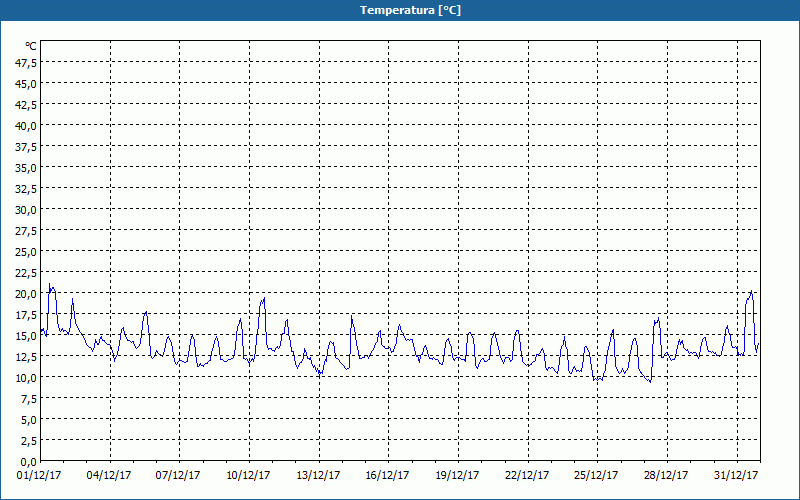This screenshot has height=500, width=800.
Task: Select the 15,0 y-axis label
Action: pos(27,336)
